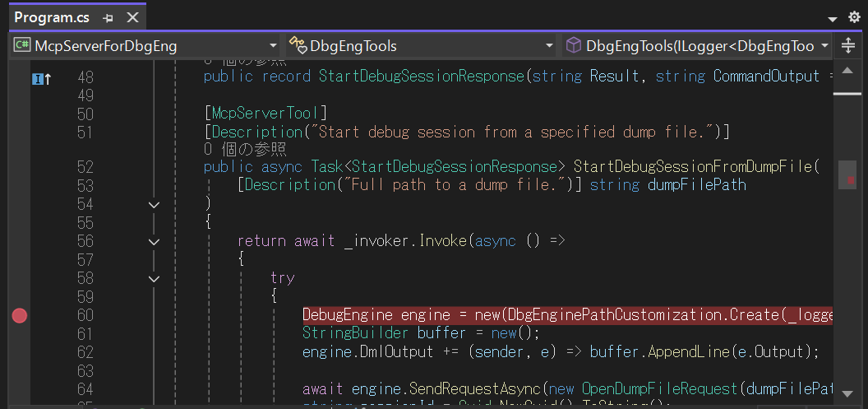
Task: Click the scroll up arrow of vertical scrollbar
Action: coord(847,70)
